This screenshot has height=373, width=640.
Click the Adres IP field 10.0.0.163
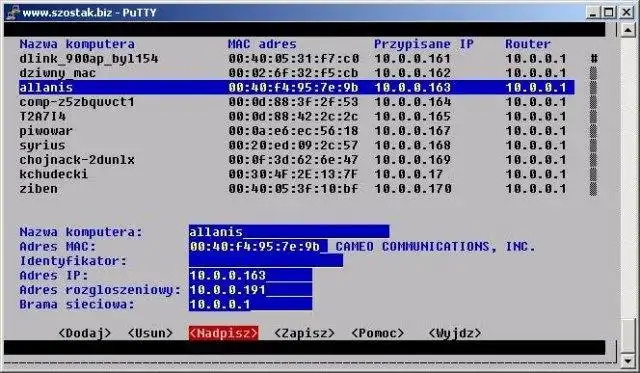coord(251,275)
